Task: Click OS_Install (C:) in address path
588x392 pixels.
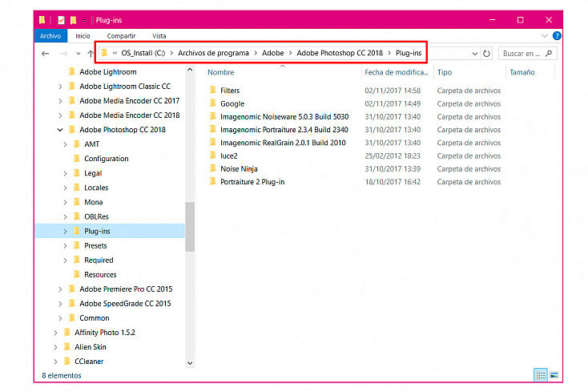Action: pyautogui.click(x=143, y=53)
